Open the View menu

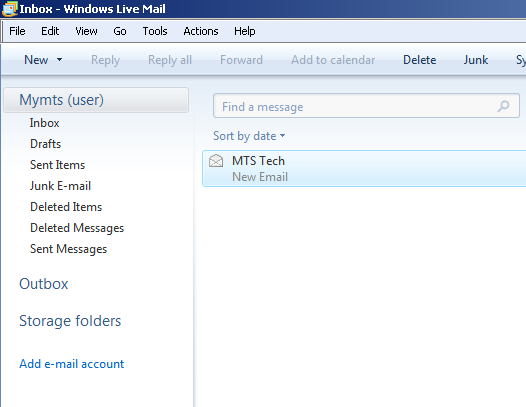tap(86, 31)
